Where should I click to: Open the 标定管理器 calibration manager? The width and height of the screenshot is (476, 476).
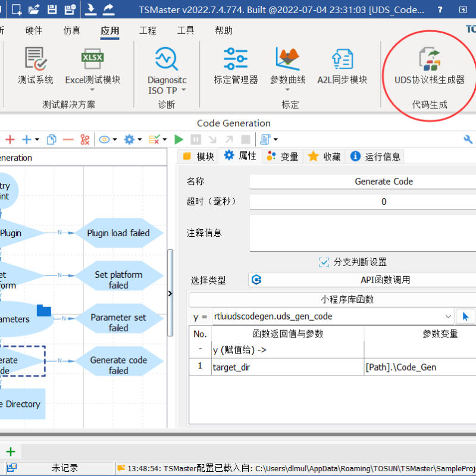[236, 67]
